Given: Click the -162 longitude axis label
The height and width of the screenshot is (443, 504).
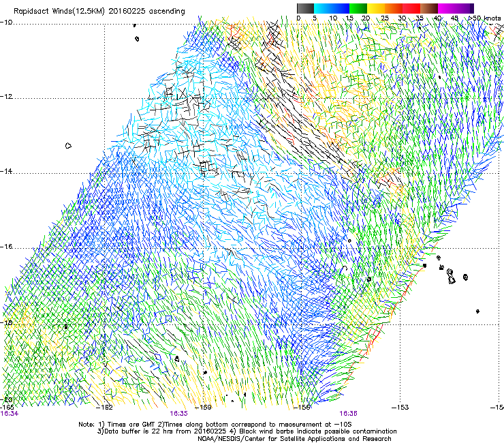Looking at the screenshot, I should click(x=104, y=408).
